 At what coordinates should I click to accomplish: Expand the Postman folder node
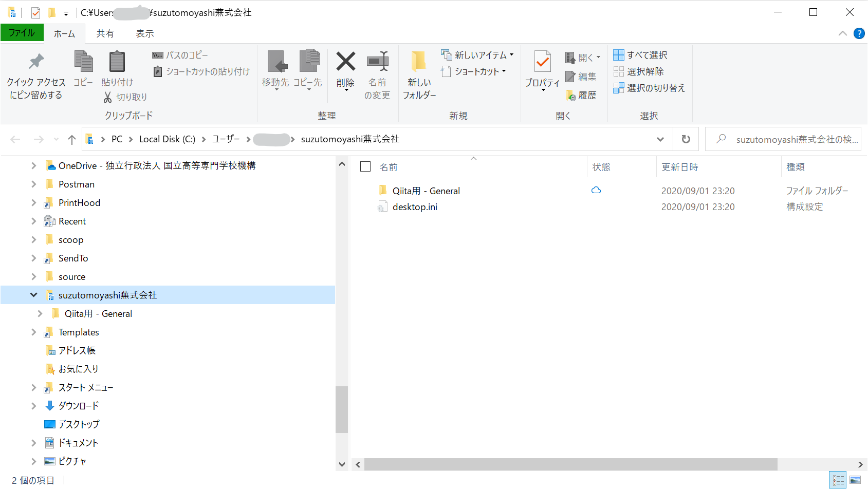click(x=33, y=184)
